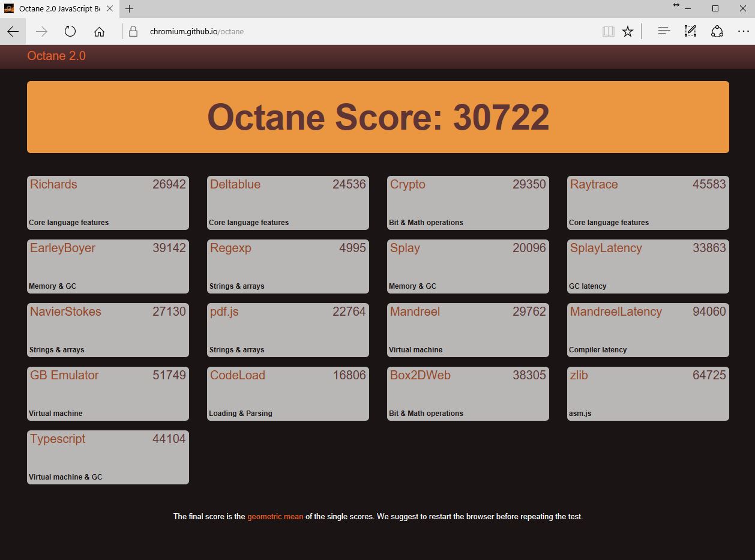Screen dimensions: 755x560
Task: Close the Octane 2.0 tab
Action: [110, 8]
